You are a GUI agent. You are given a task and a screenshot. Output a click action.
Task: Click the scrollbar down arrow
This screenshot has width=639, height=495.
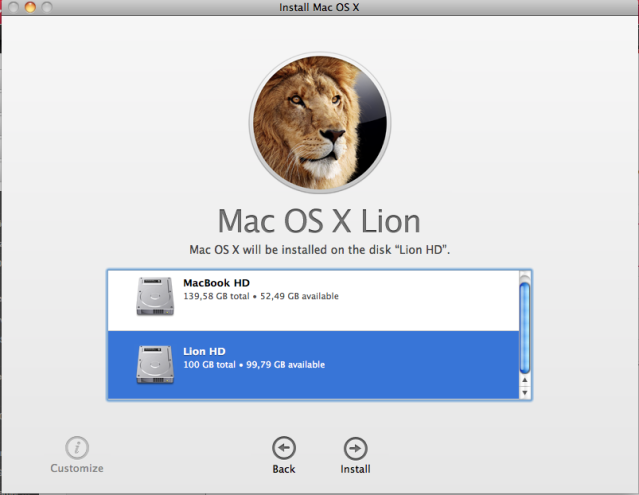tap(525, 393)
